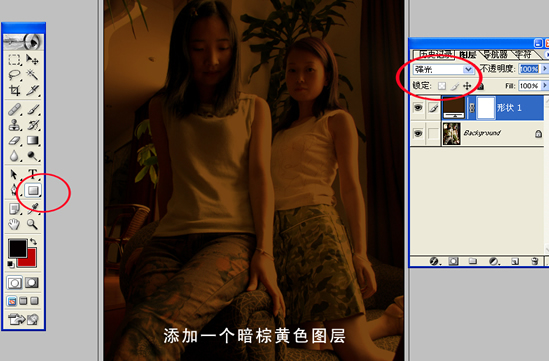Viewport: 549px width, 361px height.
Task: Select the Notes tool
Action: pos(14,209)
